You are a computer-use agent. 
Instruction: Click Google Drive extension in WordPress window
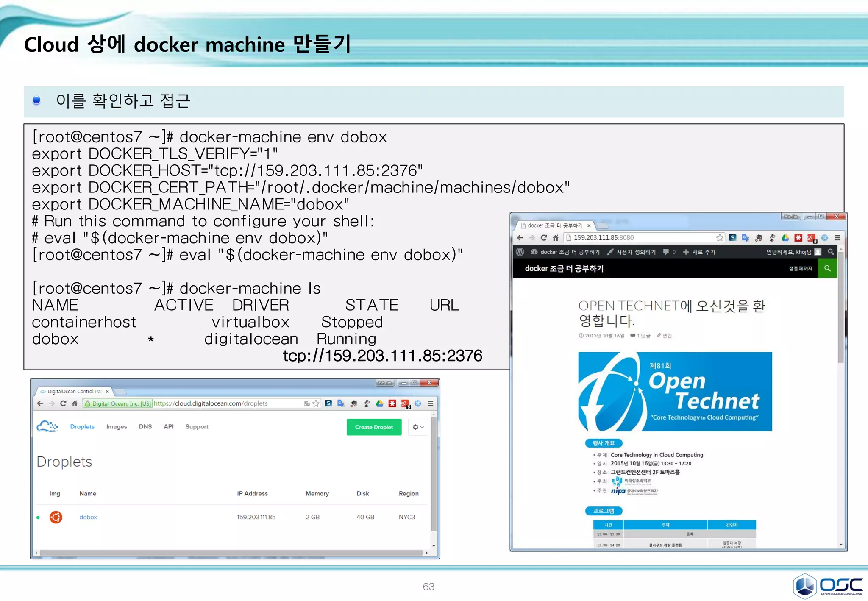tap(785, 238)
